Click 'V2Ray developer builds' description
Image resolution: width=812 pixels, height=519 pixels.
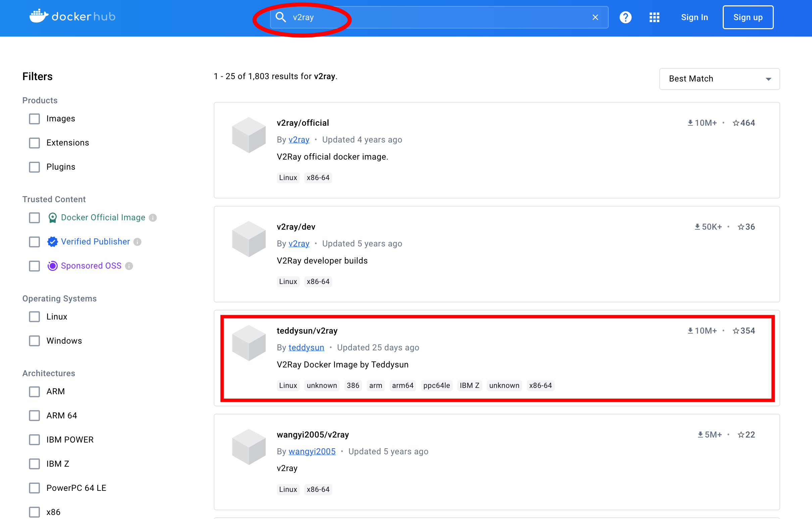(x=322, y=261)
